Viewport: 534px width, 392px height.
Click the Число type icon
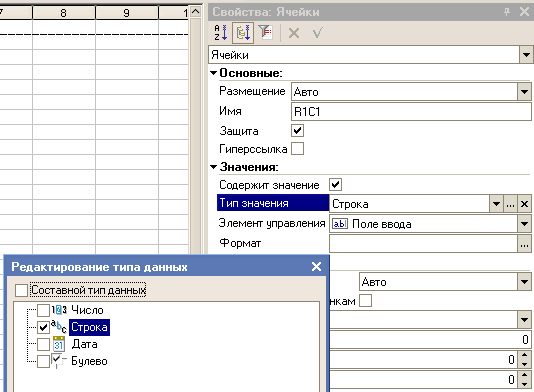click(x=59, y=310)
